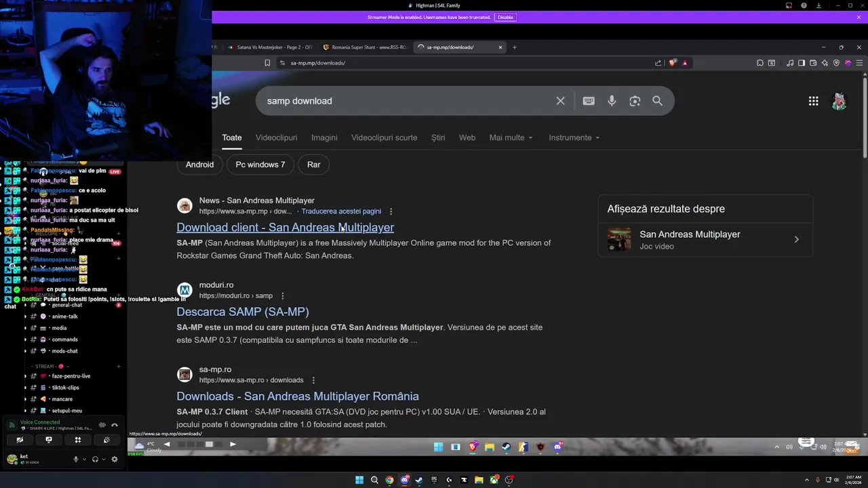The width and height of the screenshot is (868, 488).
Task: Open the browser extensions puzzle icon
Action: point(759,63)
